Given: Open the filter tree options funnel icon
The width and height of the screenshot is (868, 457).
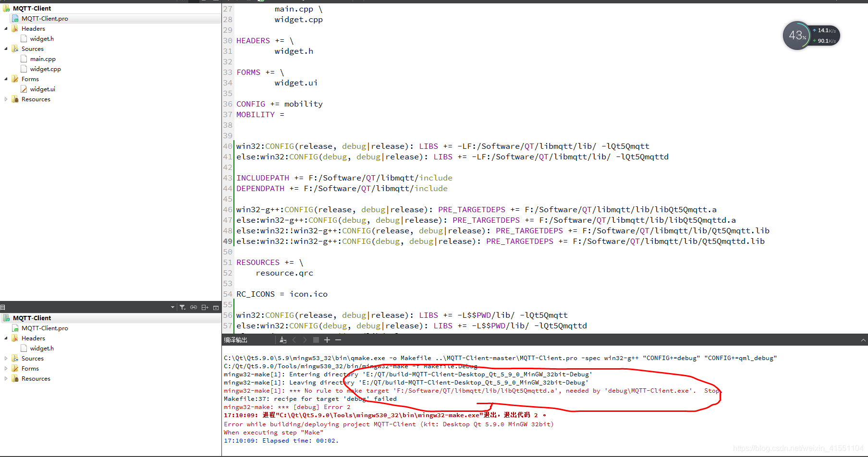Looking at the screenshot, I should pos(183,307).
